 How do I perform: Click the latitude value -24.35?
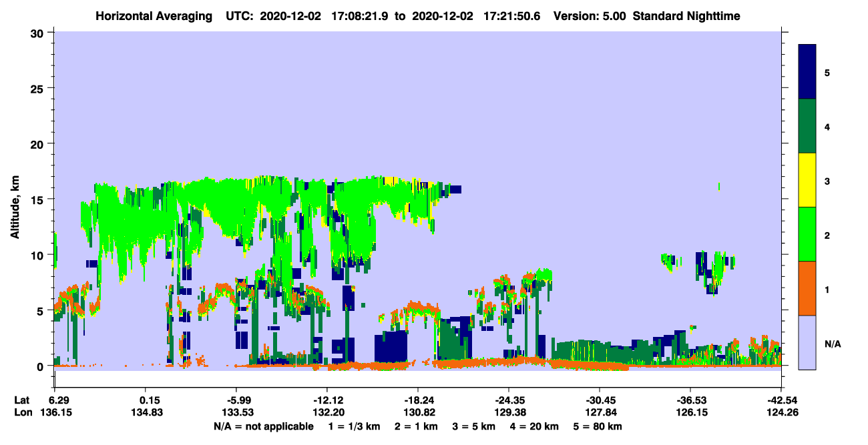click(x=509, y=400)
